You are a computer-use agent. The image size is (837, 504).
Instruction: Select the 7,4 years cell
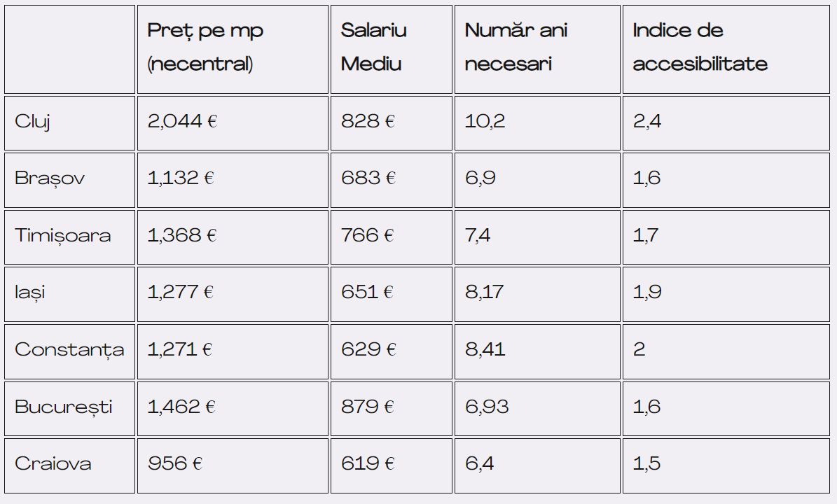coord(537,237)
